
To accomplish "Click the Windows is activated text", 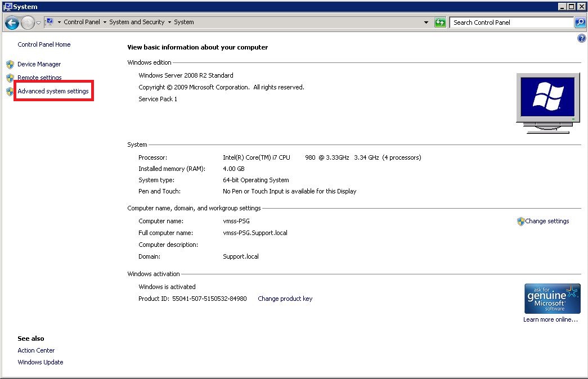I will 167,287.
